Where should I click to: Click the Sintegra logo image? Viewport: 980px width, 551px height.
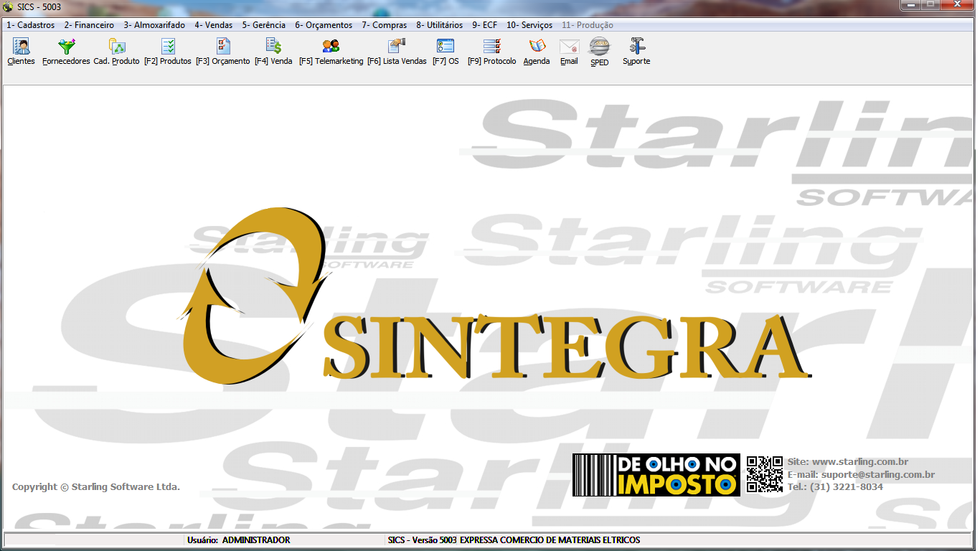click(495, 296)
